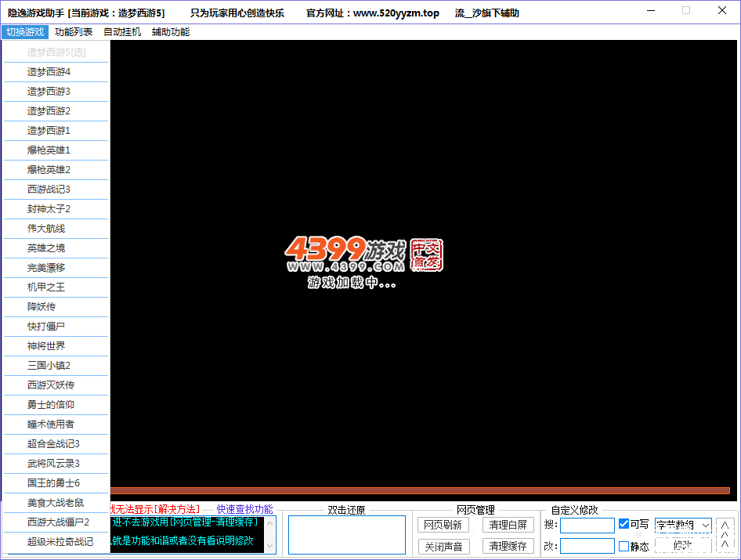Click the 4399游戏 loading logo
The width and height of the screenshot is (741, 560).
363,262
